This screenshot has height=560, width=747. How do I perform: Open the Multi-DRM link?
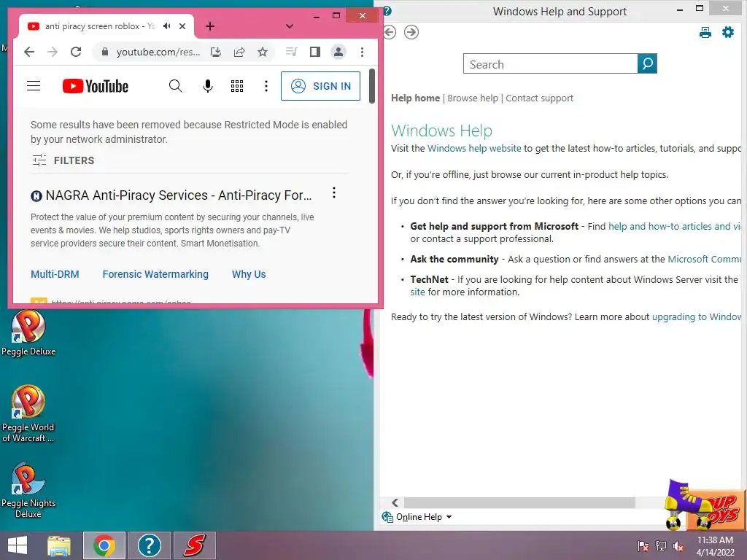55,274
